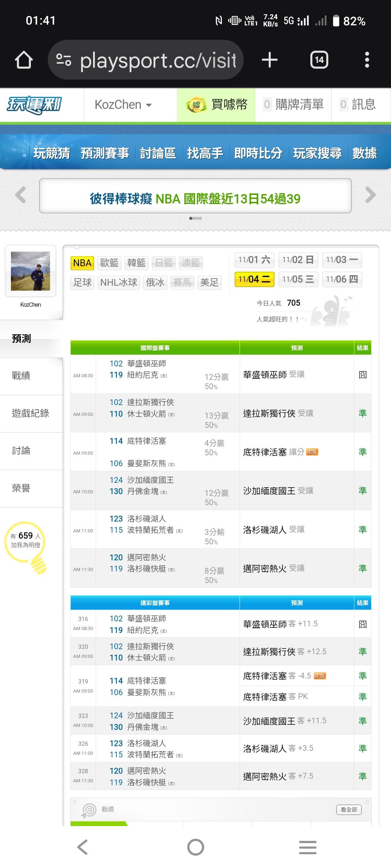Click 華盛頓巫師 in the first 國際盤 row

(x=147, y=363)
